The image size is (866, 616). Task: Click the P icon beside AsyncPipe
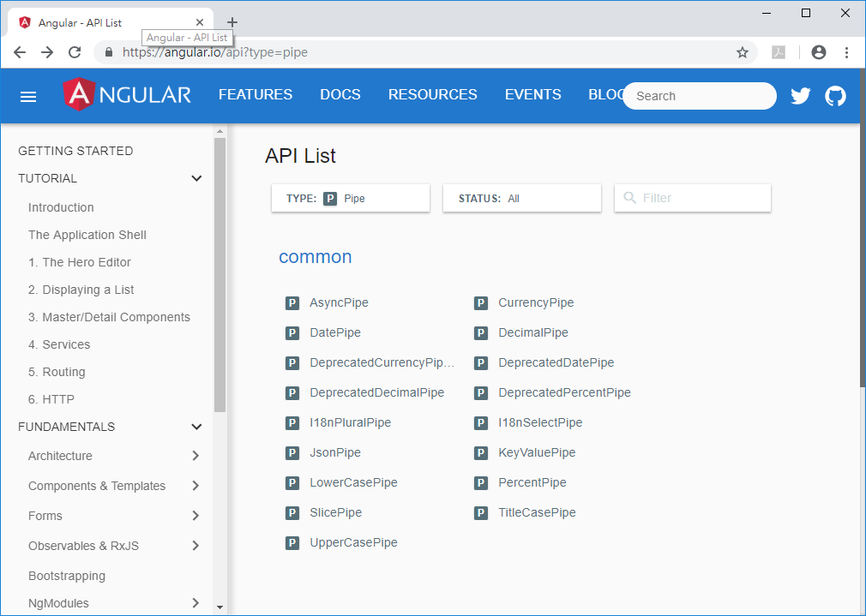coord(292,303)
